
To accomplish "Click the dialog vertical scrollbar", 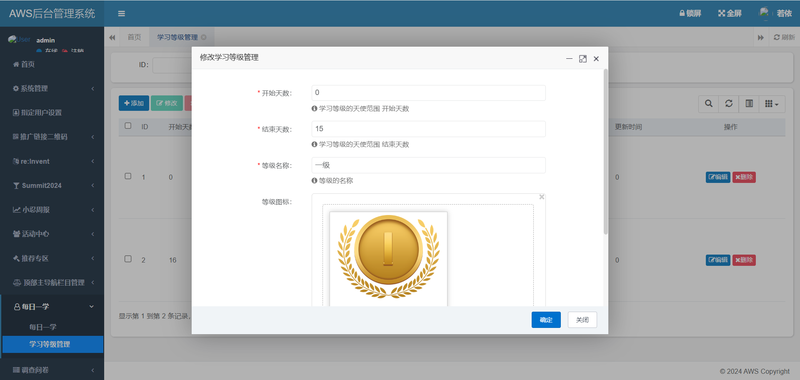I will coord(606,151).
